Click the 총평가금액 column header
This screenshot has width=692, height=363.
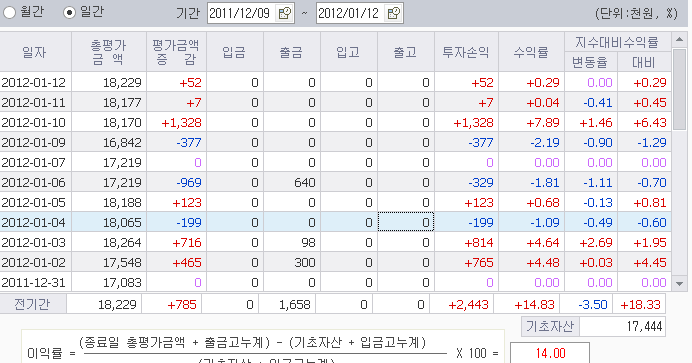click(109, 52)
